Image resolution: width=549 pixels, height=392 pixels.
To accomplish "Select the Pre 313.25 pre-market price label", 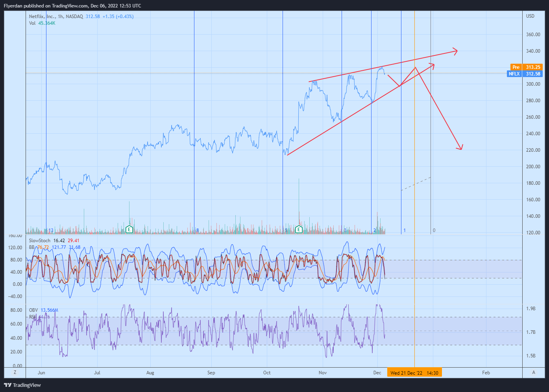I will click(x=527, y=67).
